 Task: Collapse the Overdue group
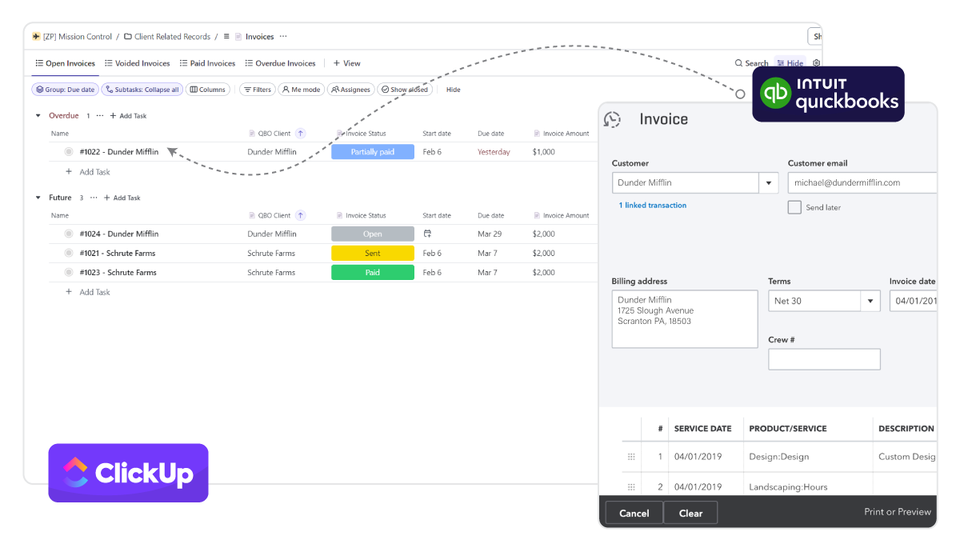click(x=37, y=114)
